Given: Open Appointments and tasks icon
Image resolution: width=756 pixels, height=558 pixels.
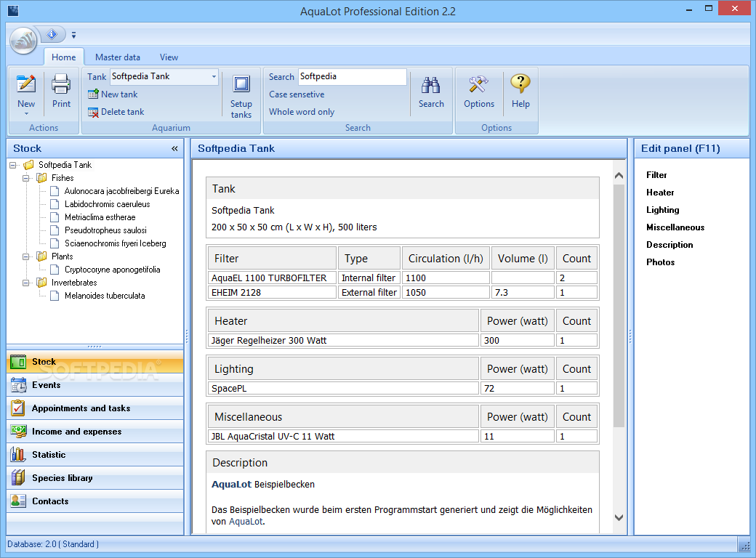Looking at the screenshot, I should coord(18,408).
